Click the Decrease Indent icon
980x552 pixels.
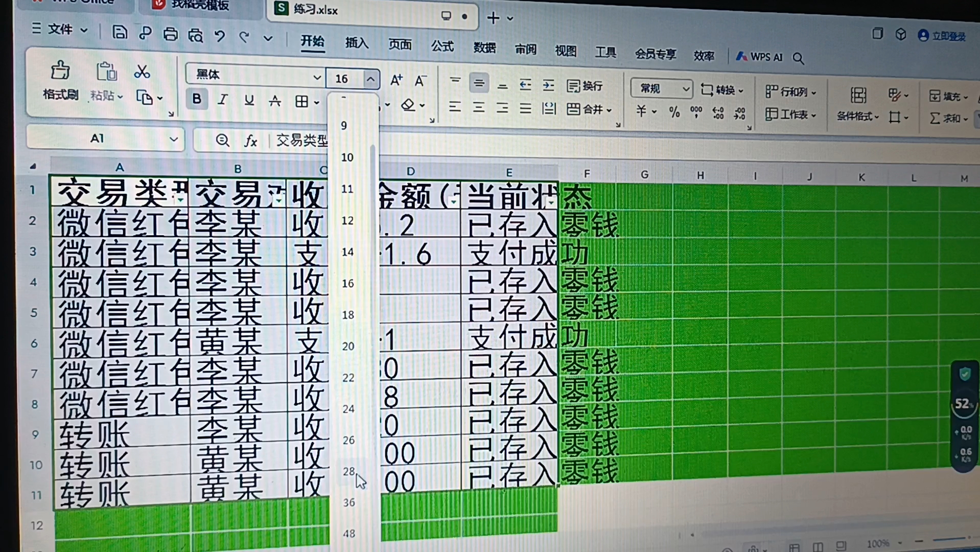point(525,85)
